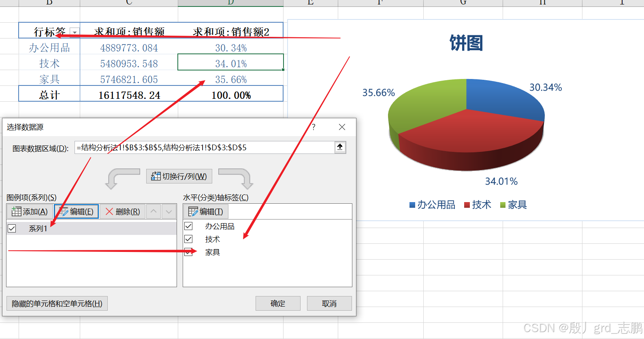The height and width of the screenshot is (339, 644).
Task: Click the green 家具 legend swatch
Action: (x=503, y=205)
